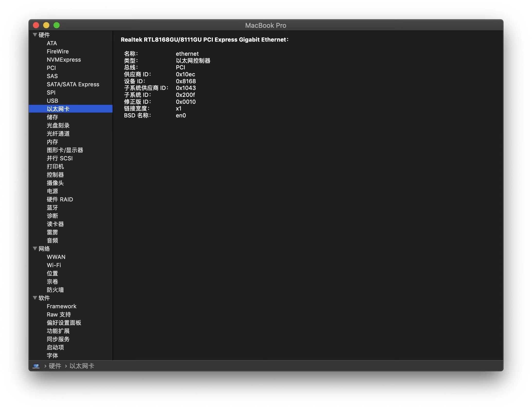Collapse the 硬件 section triangle
Viewport: 532px width, 409px height.
[35, 35]
